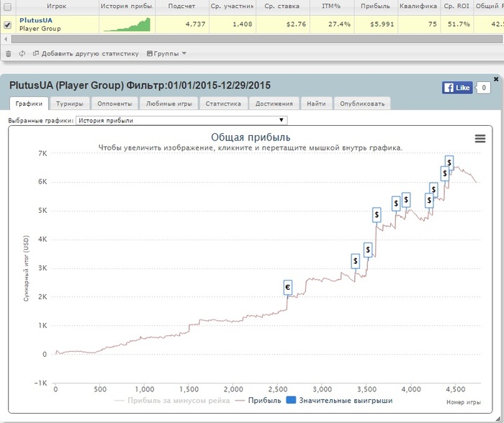The image size is (504, 423).
Task: Click the refresh icon next to trash
Action: tap(22, 54)
